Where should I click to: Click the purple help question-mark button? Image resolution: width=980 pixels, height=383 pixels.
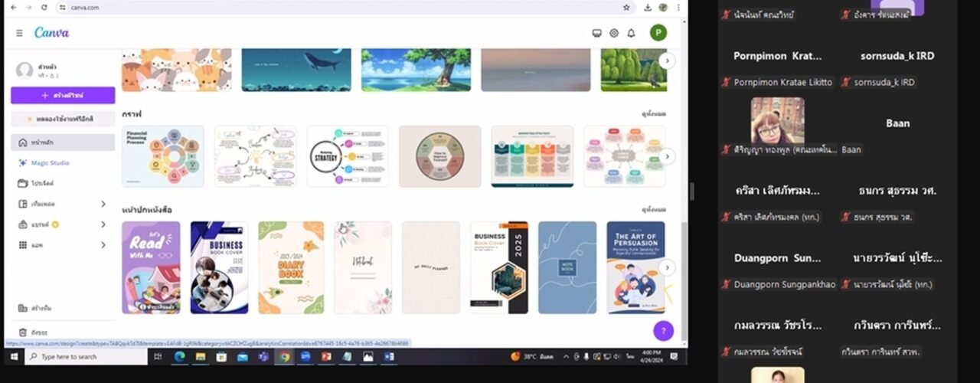(x=663, y=331)
